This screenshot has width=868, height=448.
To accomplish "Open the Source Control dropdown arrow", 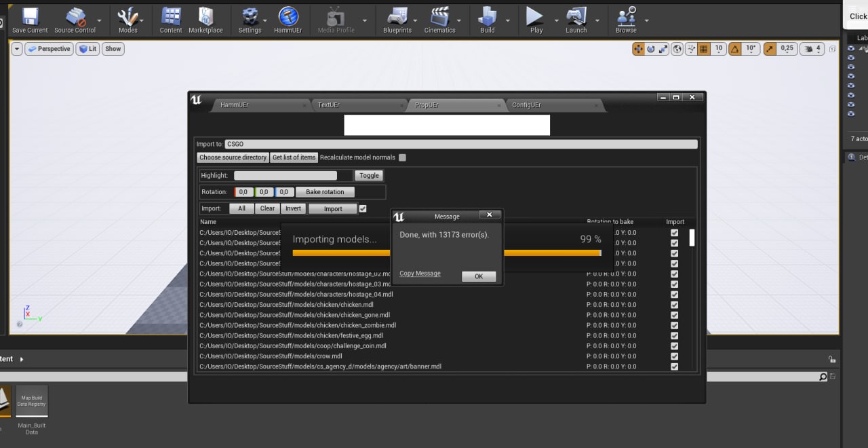I will pos(100,20).
